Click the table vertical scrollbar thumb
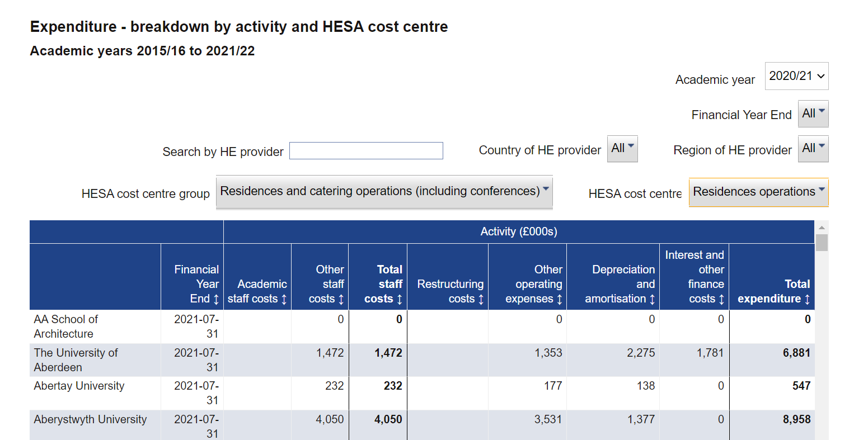This screenshot has height=440, width=868. coord(822,243)
